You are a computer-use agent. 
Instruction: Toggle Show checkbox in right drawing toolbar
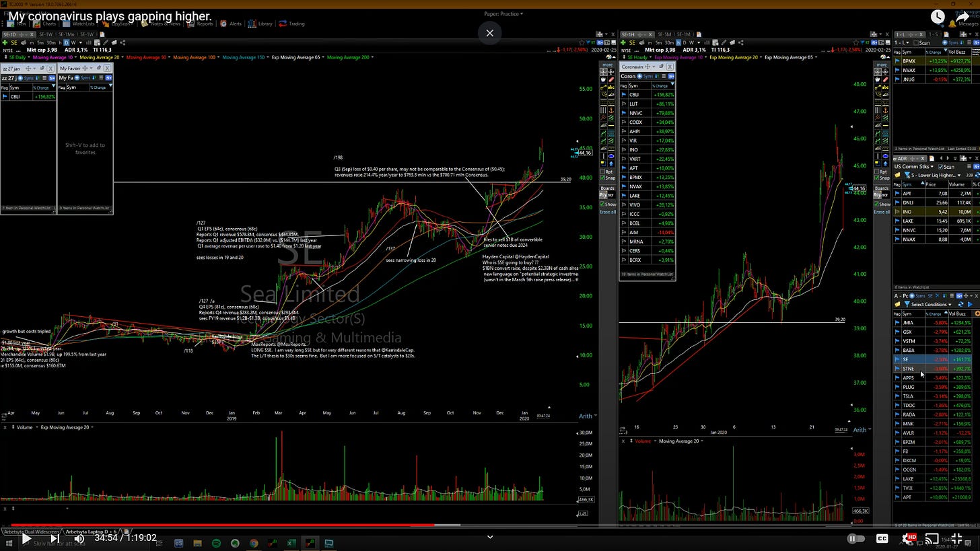876,204
